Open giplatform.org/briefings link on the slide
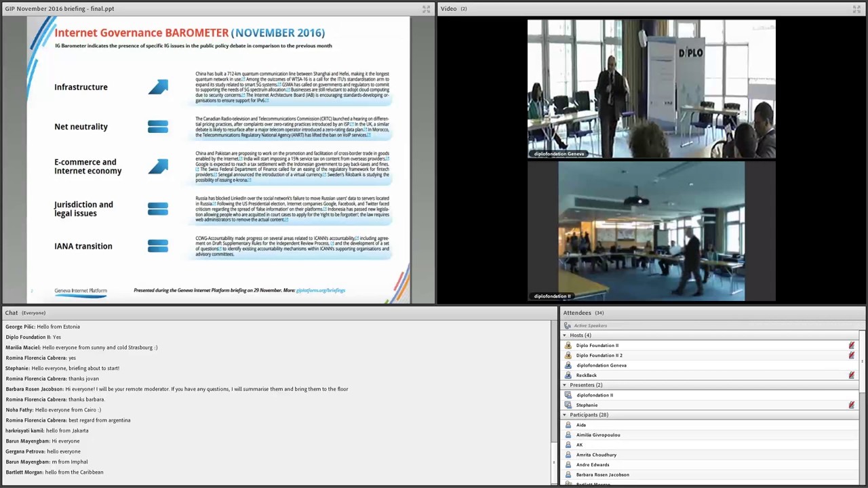The width and height of the screenshot is (868, 488). point(321,290)
